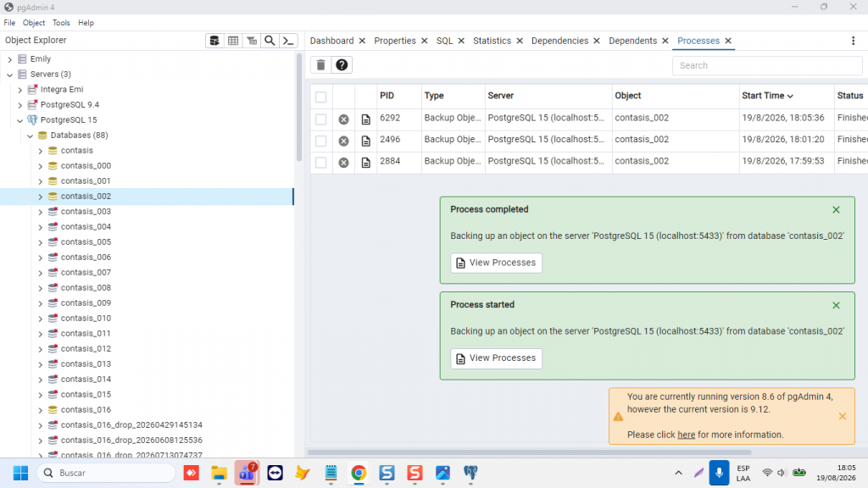This screenshot has height=488, width=868.
Task: Click the microphone icon in system tray
Action: point(719,473)
